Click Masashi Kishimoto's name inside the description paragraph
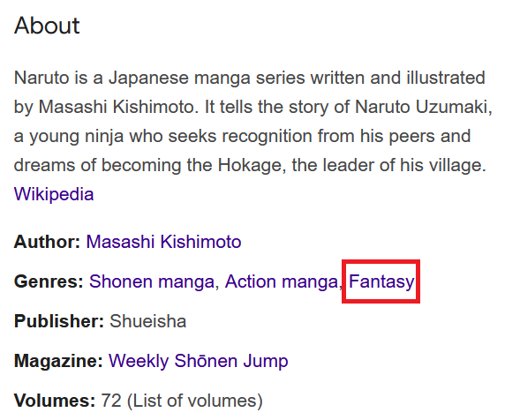The width and height of the screenshot is (520, 420). [118, 107]
